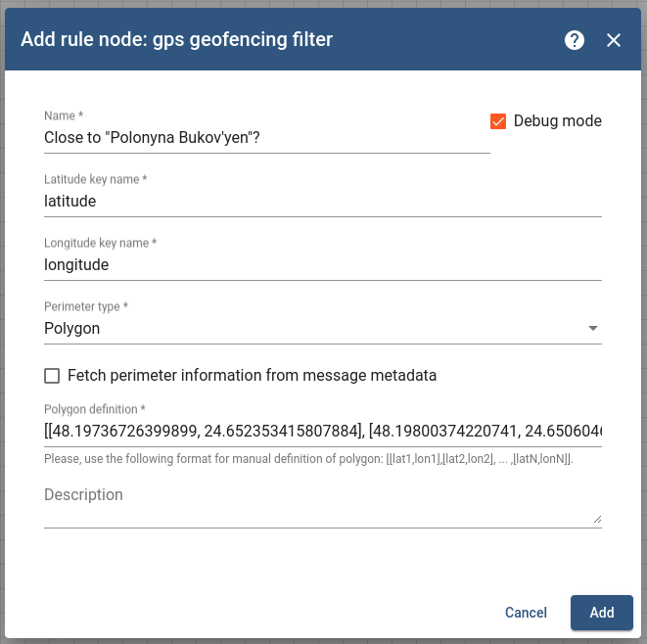Click the dialog title gps geofencing filter

tap(242, 40)
